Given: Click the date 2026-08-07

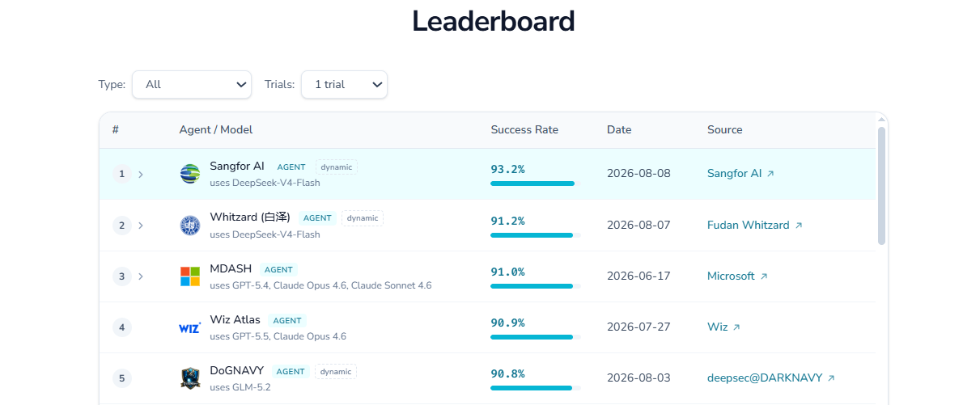Looking at the screenshot, I should tap(638, 226).
